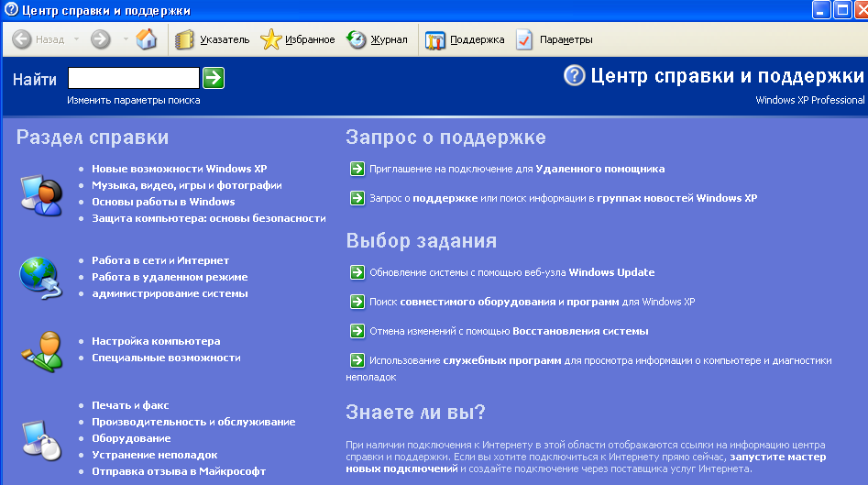Screen dimensions: 868x485
Task: Open Производительность и обслуживание topic
Action: pos(193,423)
